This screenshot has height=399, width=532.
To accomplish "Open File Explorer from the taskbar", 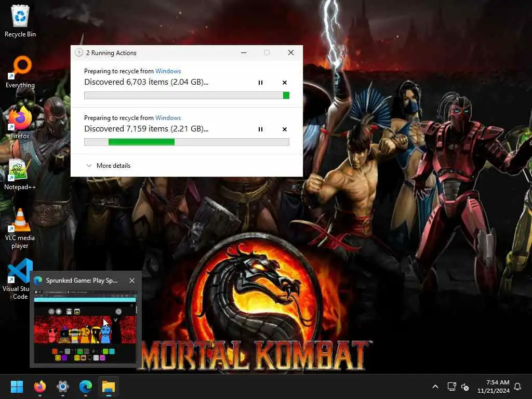I will click(x=109, y=387).
